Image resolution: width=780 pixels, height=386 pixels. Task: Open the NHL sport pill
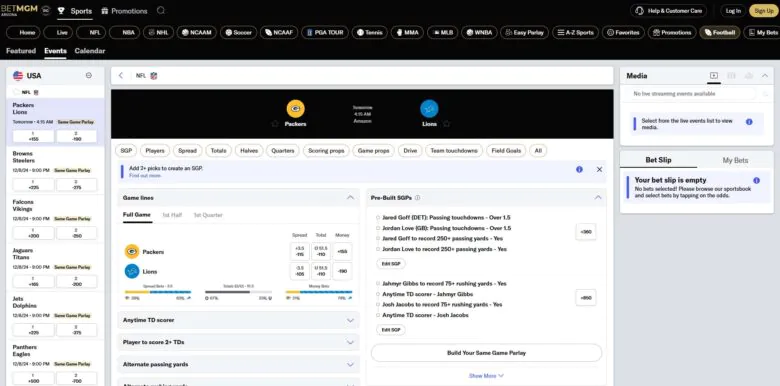point(159,32)
